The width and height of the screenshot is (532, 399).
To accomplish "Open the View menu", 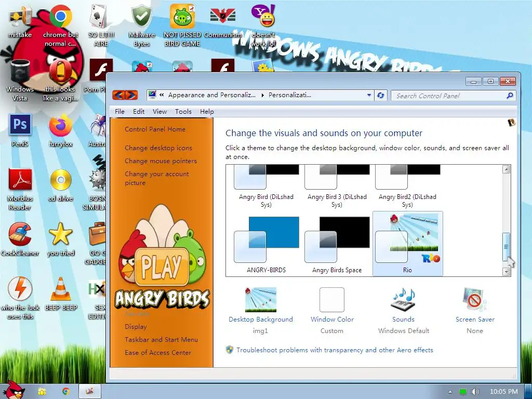I will 159,111.
